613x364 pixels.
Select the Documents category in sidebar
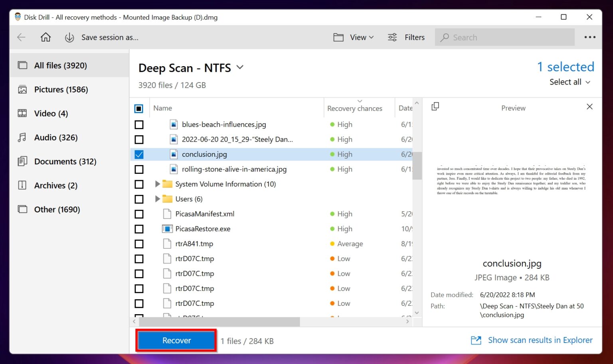coord(65,161)
